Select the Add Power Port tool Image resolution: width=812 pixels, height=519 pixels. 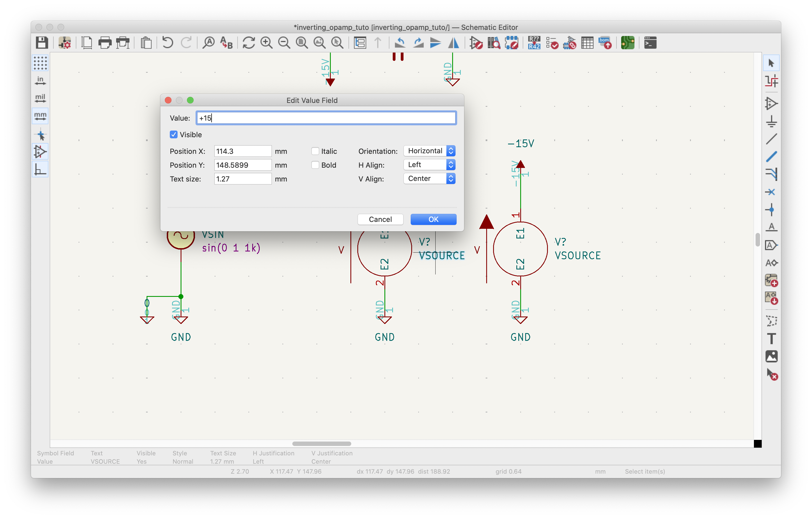[771, 121]
